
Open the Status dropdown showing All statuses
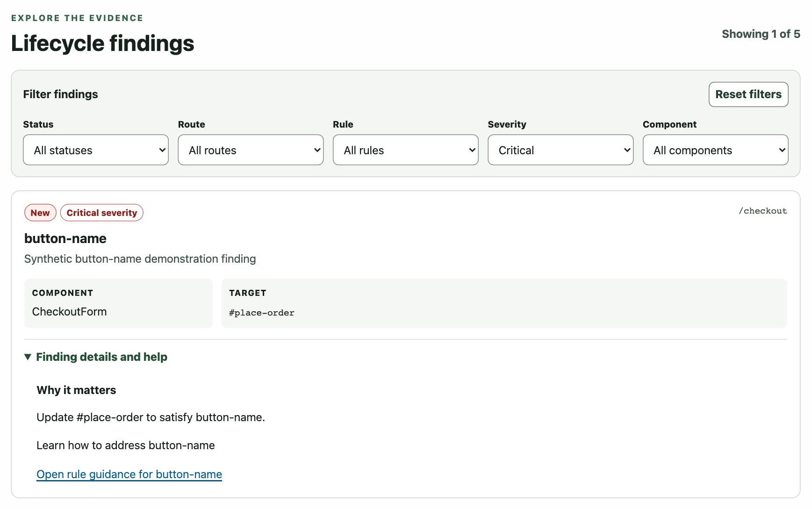(x=96, y=150)
